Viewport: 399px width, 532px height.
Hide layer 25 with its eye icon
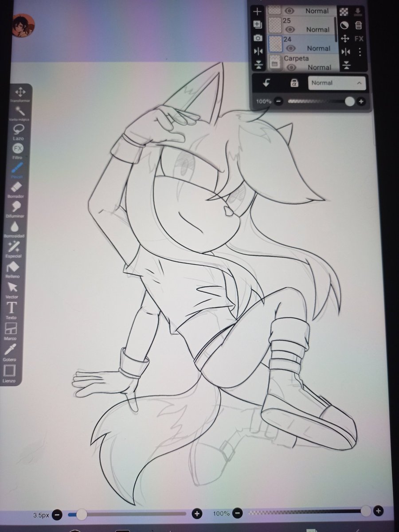point(290,29)
